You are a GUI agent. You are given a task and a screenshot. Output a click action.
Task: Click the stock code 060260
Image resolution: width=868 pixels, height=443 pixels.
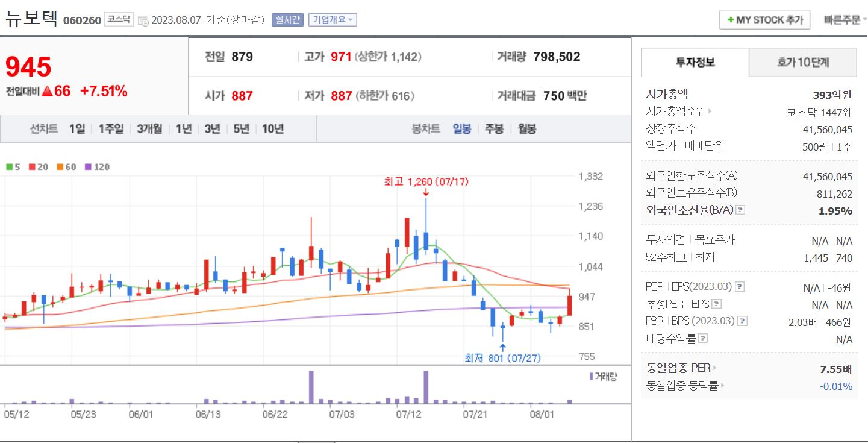tap(82, 20)
